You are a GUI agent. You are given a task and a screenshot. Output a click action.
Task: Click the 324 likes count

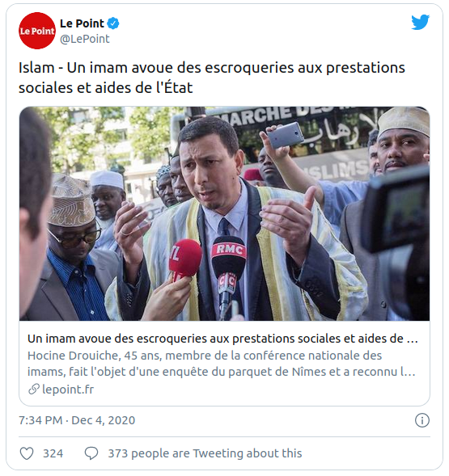click(x=53, y=453)
